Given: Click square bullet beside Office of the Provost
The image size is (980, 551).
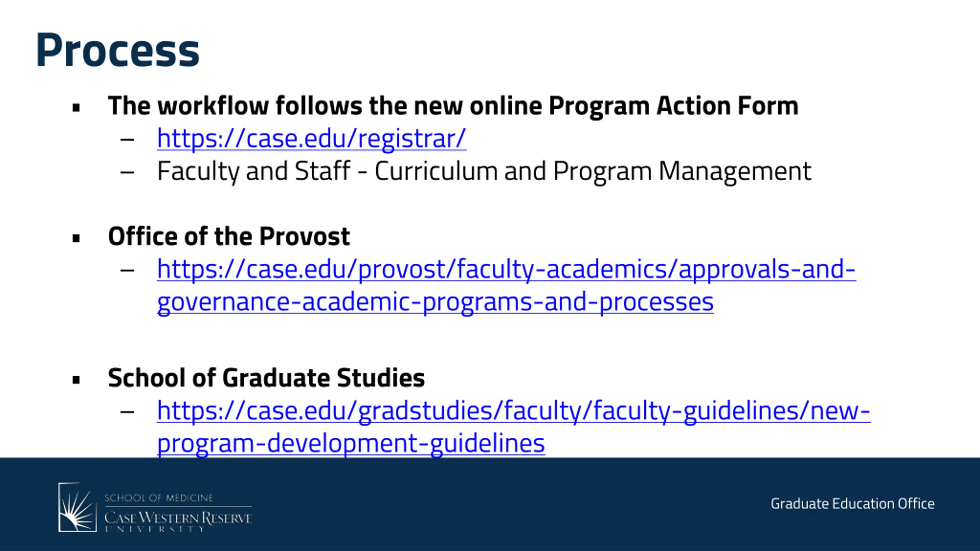Looking at the screenshot, I should pos(76,238).
